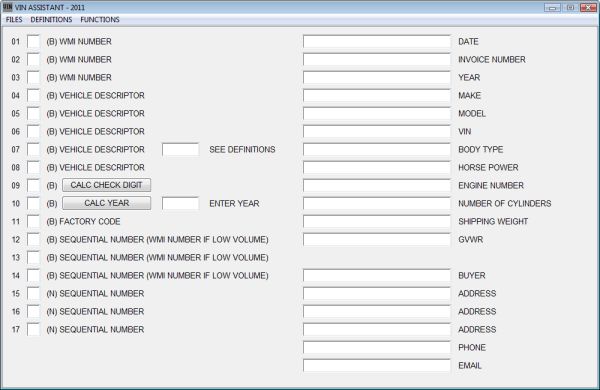Click the "(B) FACTORY CODE" label

click(x=83, y=222)
